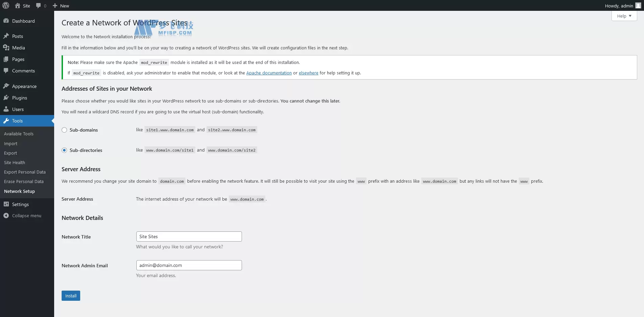Open Dashboard from the sidebar icon
The width and height of the screenshot is (644, 317).
(x=6, y=21)
